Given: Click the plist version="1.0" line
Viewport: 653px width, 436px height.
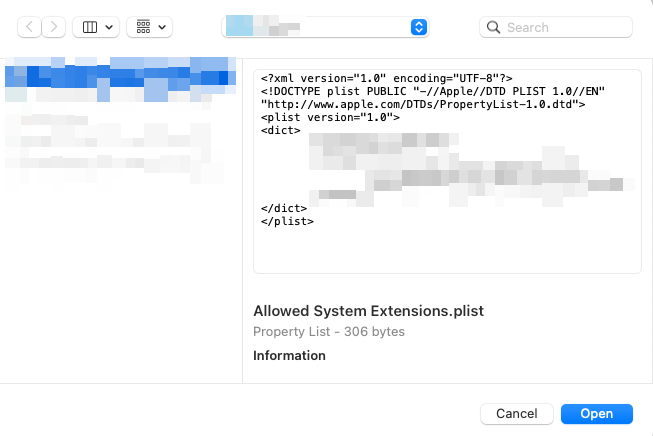Looking at the screenshot, I should (x=330, y=117).
